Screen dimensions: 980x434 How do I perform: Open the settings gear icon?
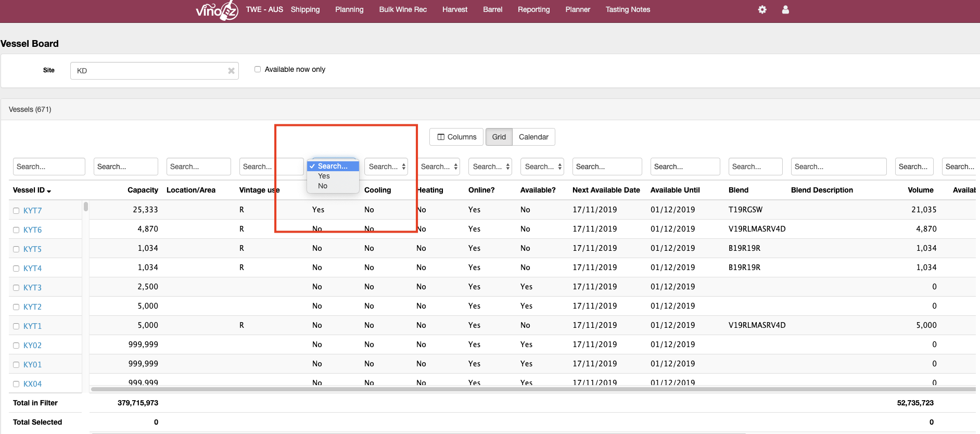point(762,9)
